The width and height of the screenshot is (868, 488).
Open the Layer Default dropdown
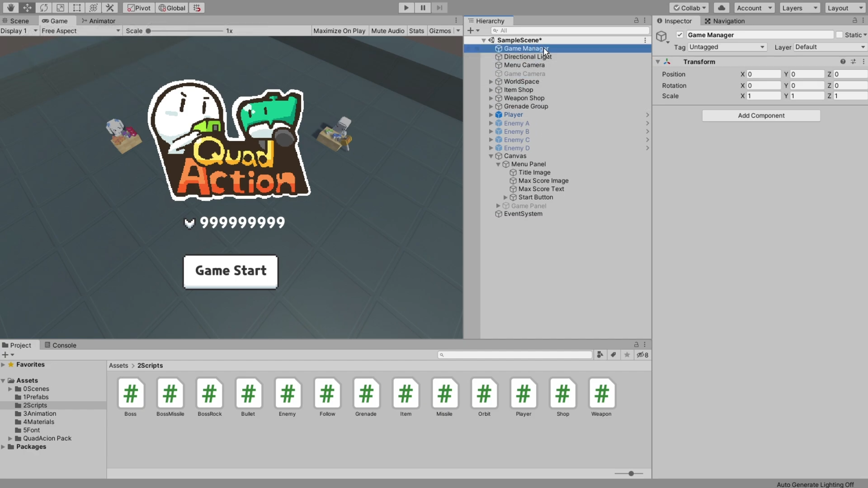[x=830, y=47]
